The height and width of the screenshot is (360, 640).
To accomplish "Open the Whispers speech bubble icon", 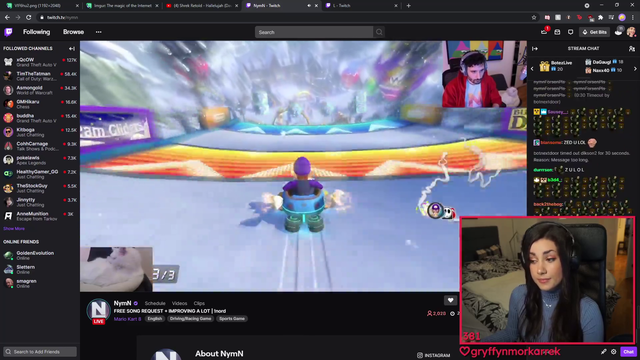I will (x=570, y=32).
